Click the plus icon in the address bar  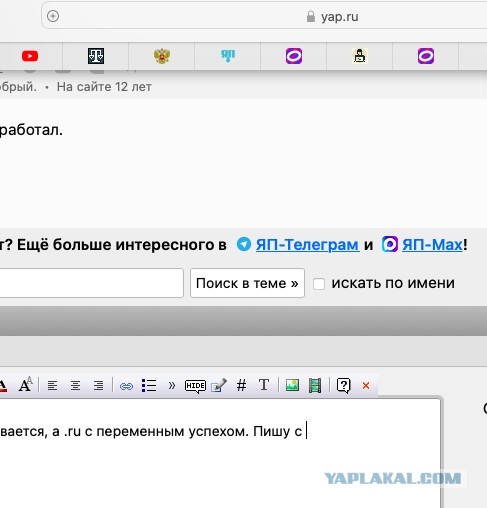pyautogui.click(x=53, y=16)
